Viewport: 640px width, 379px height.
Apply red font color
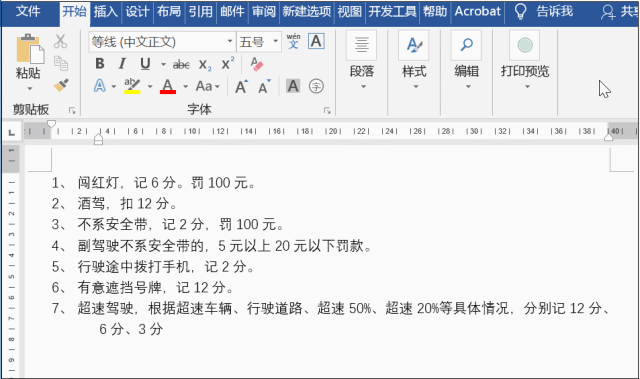(x=168, y=86)
